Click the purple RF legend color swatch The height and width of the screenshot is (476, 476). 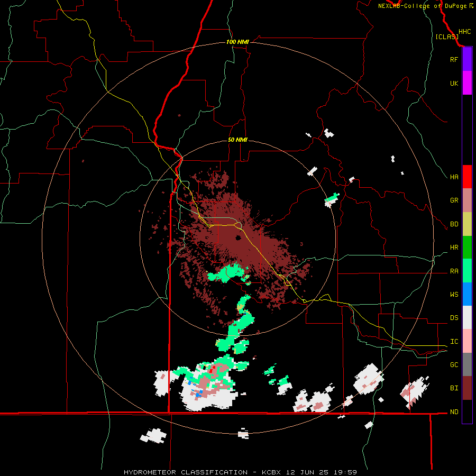(467, 59)
